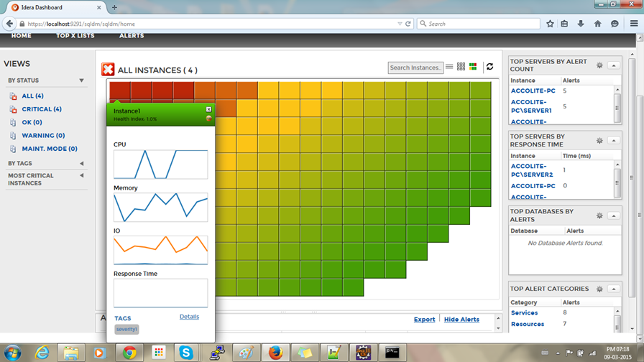Viewport: 644px width, 362px height.
Task: Collapse Top Alert Categories panel
Action: pos(614,289)
